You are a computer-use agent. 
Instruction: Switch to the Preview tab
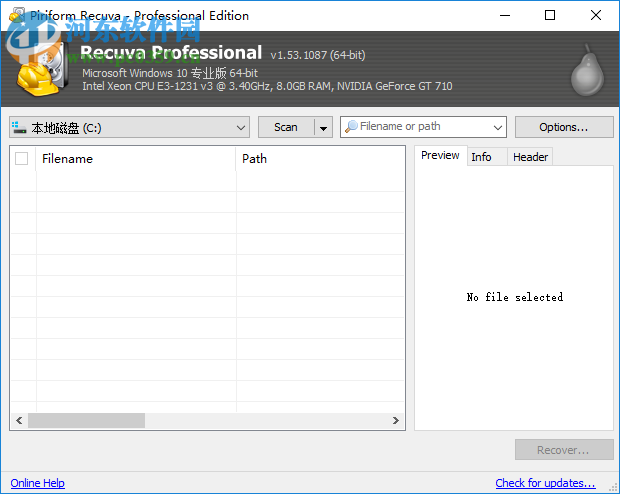[440, 155]
